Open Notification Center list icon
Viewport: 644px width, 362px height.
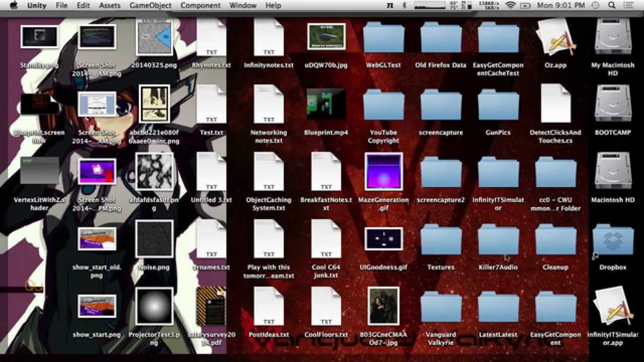[x=629, y=6]
